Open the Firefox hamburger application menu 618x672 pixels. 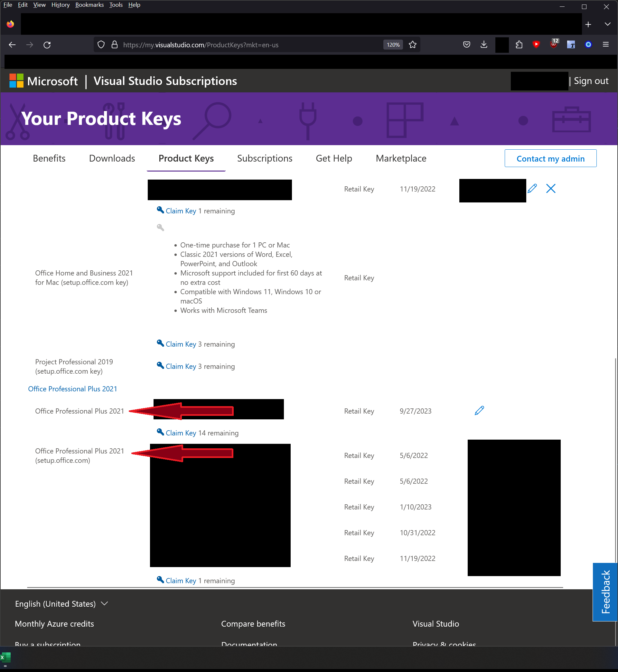606,45
